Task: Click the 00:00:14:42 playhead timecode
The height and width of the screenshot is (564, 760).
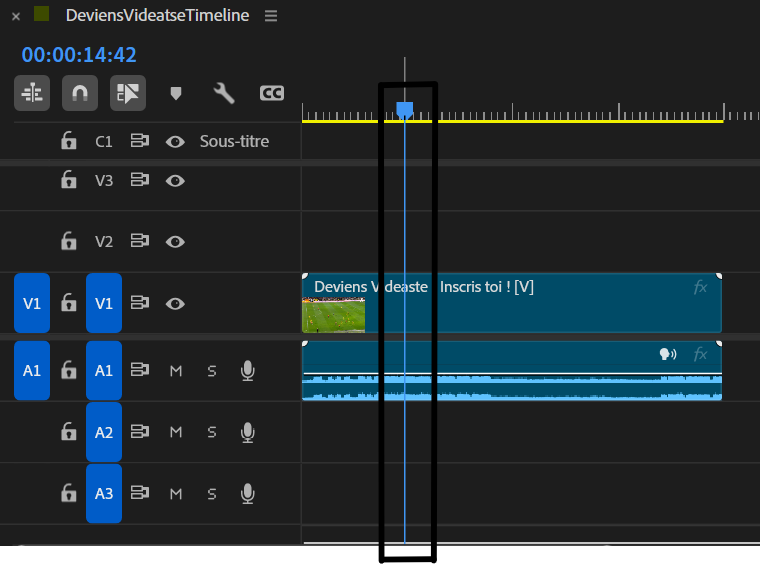Action: pyautogui.click(x=79, y=55)
